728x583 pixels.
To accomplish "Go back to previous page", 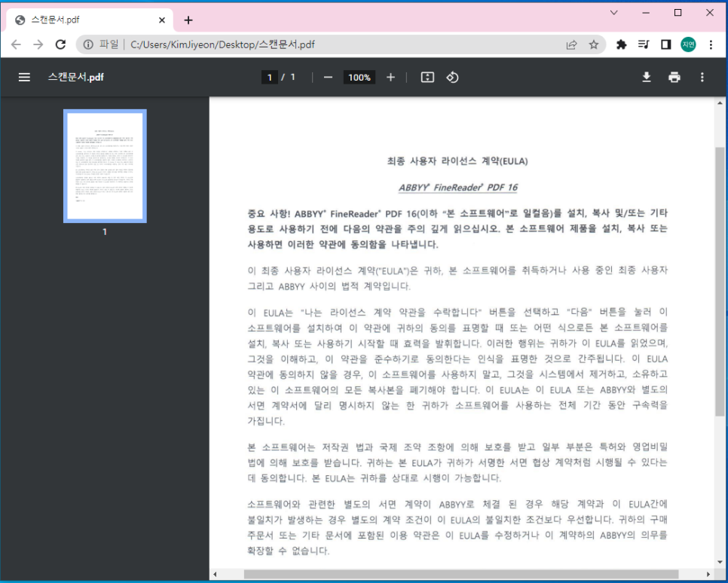I will pos(16,44).
